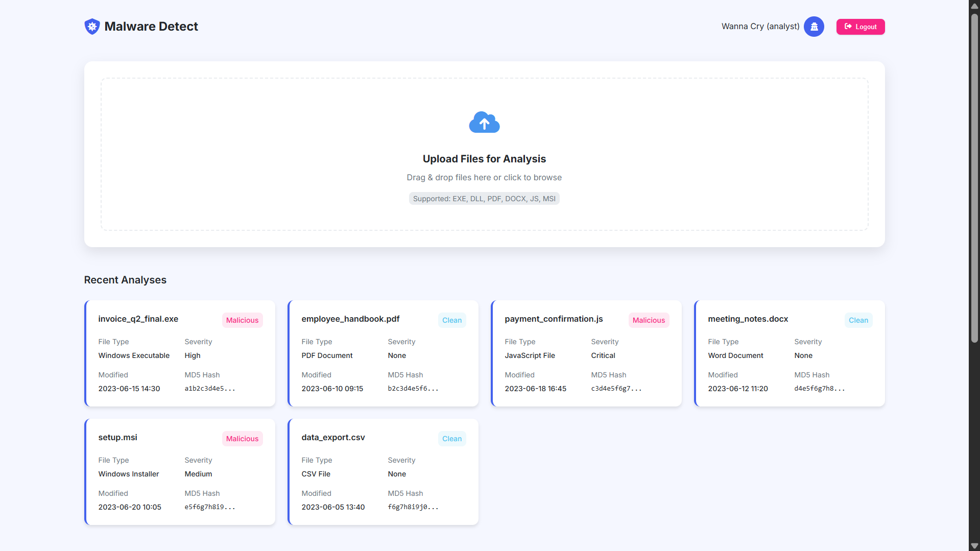Click the scrollbar down arrow
This screenshot has height=551, width=980.
click(x=974, y=546)
